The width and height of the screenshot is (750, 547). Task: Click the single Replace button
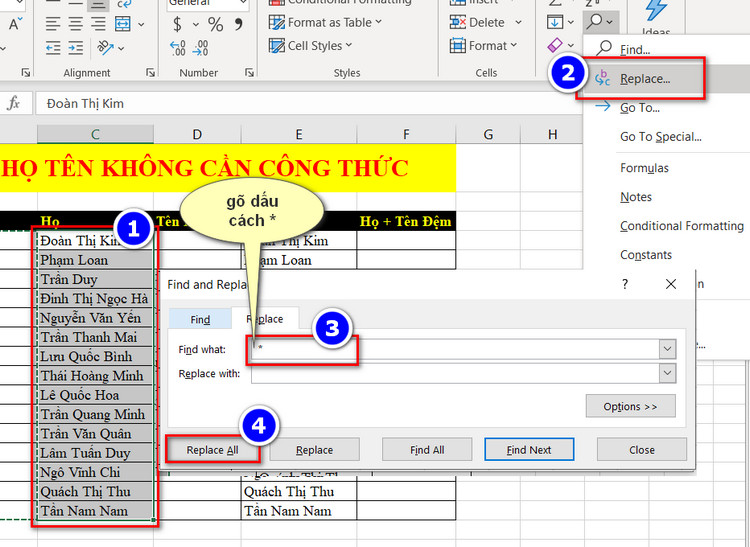tap(314, 449)
